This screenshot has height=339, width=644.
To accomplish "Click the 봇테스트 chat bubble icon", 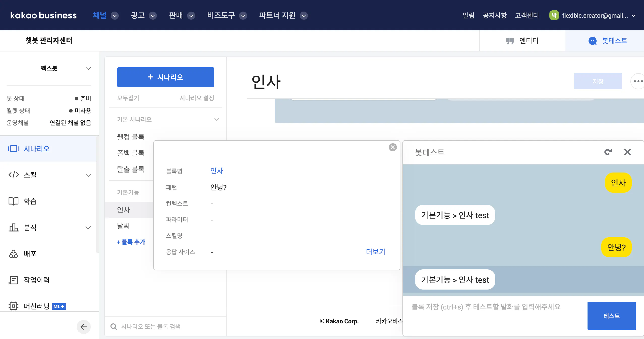I will point(592,41).
